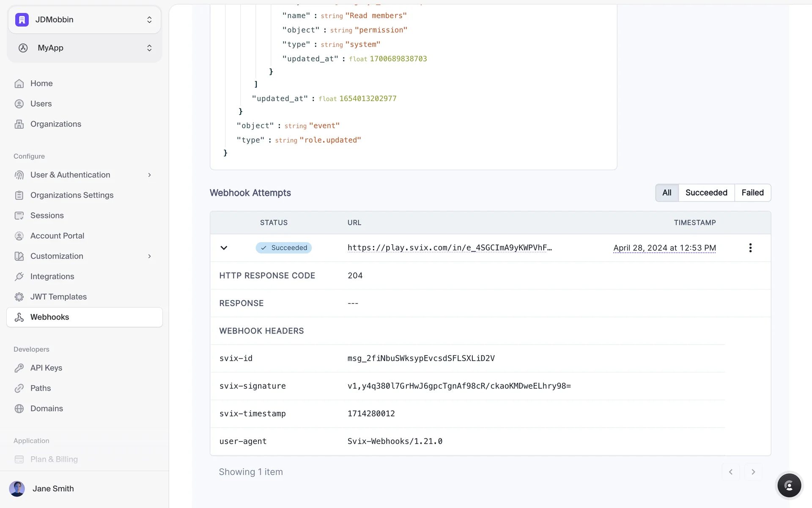
Task: Click the play.svix.com webhook URL
Action: tap(449, 248)
